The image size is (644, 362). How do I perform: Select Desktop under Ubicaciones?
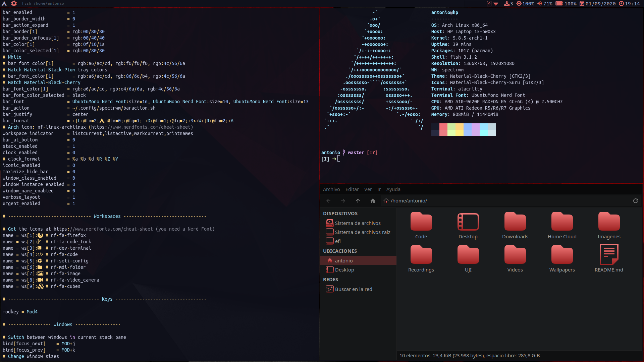[x=344, y=270]
